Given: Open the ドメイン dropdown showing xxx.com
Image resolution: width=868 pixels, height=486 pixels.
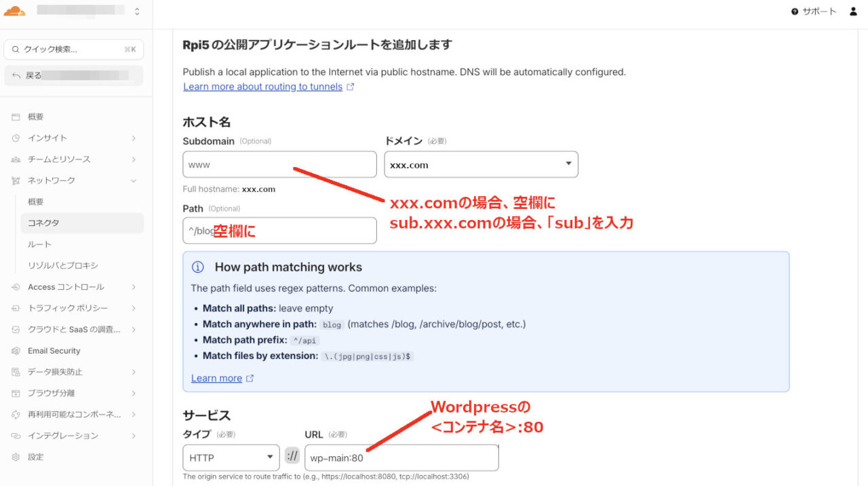Looking at the screenshot, I should tap(481, 164).
